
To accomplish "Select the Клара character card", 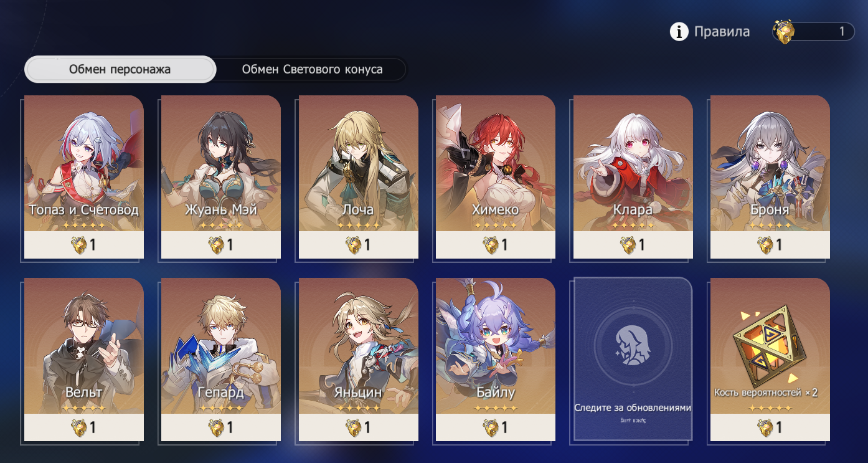I will click(x=633, y=177).
